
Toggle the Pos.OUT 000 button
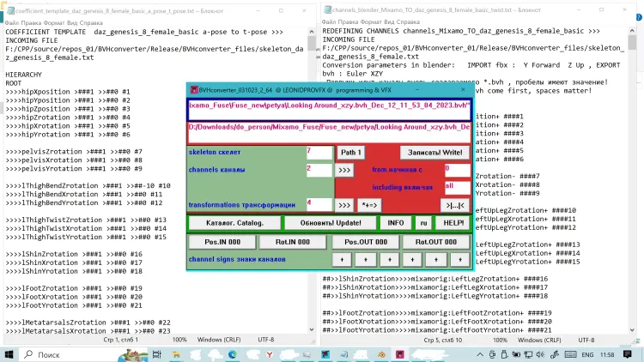pyautogui.click(x=366, y=242)
